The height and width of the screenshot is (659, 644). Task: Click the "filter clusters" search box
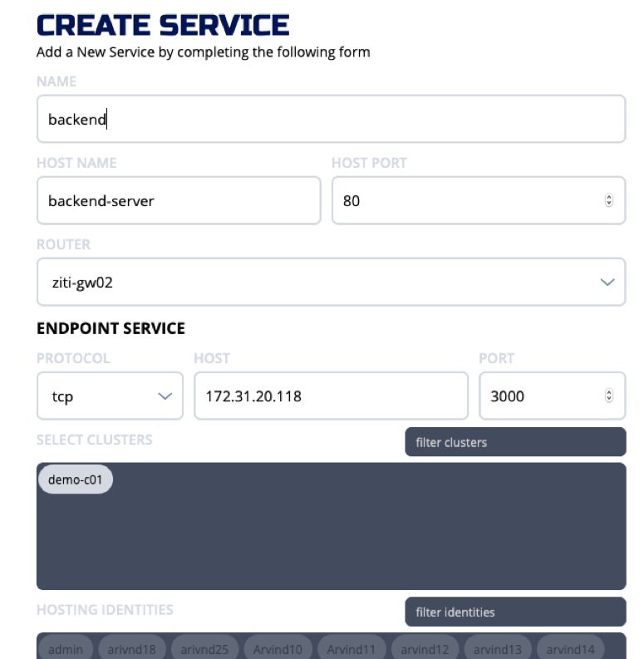pyautogui.click(x=515, y=442)
